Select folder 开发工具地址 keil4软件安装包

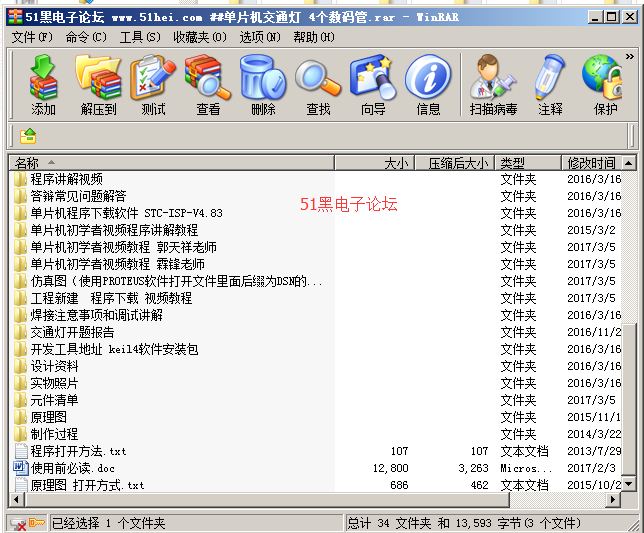tap(114, 349)
